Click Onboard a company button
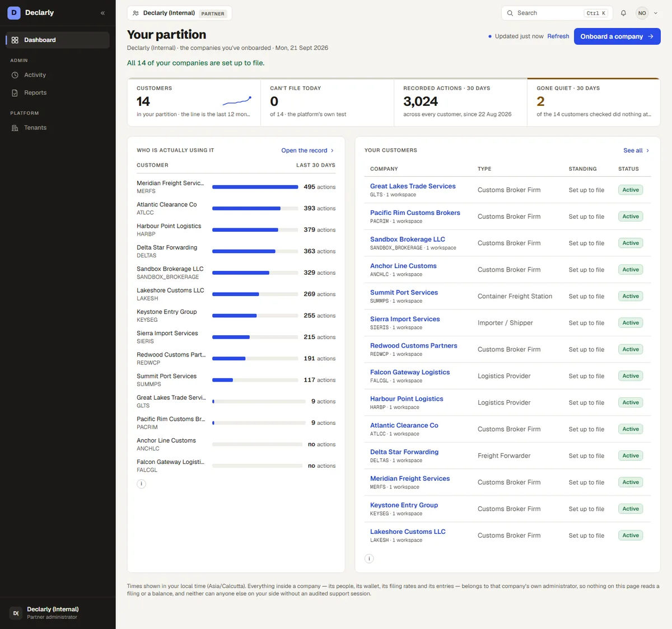Viewport: 672px width, 629px height. click(617, 36)
